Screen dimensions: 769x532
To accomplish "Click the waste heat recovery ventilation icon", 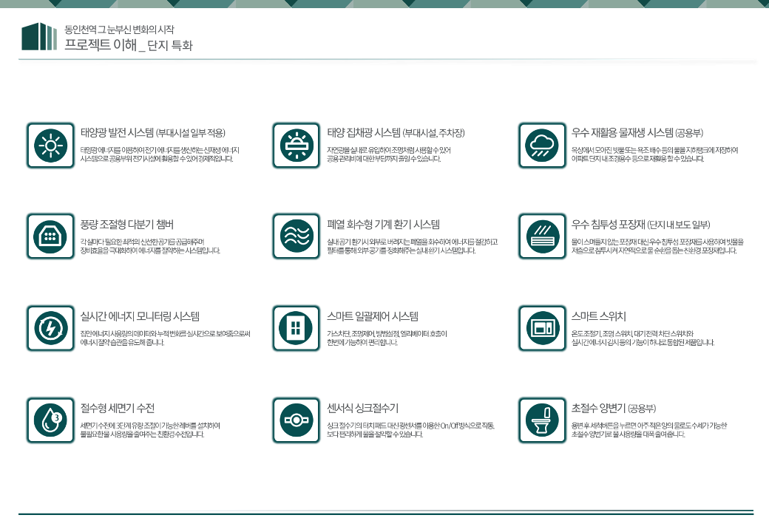I will 296,236.
